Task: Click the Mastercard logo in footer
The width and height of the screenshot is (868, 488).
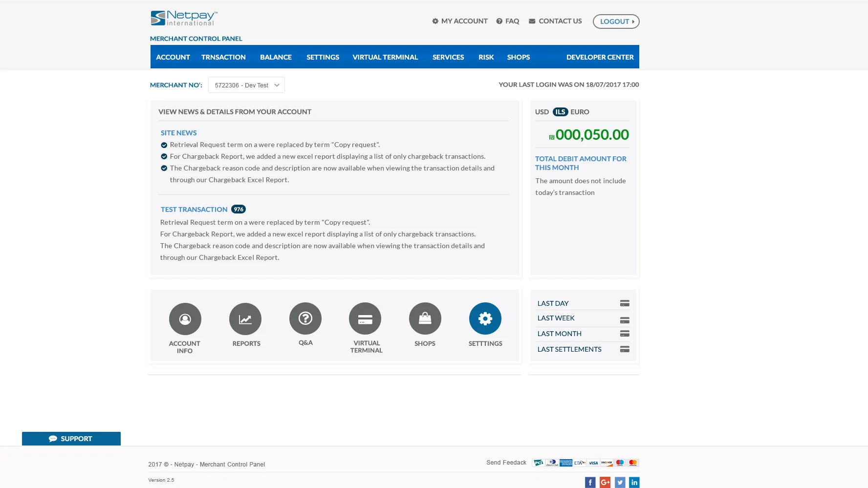Action: 633,463
